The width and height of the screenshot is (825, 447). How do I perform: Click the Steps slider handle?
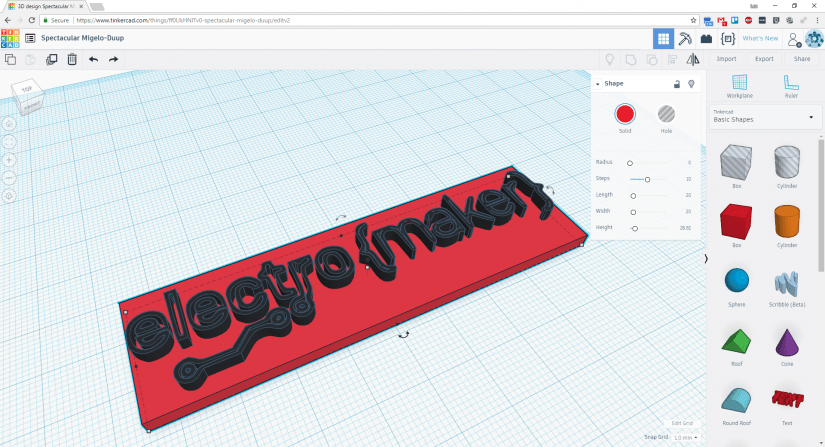click(x=648, y=179)
